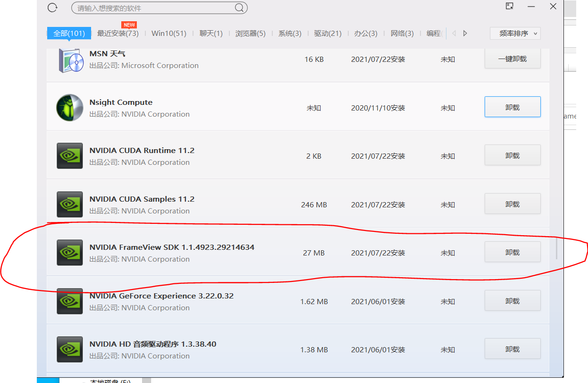Viewport: 588px width, 383px height.
Task: Click the refresh icon beside the search box
Action: 52,8
